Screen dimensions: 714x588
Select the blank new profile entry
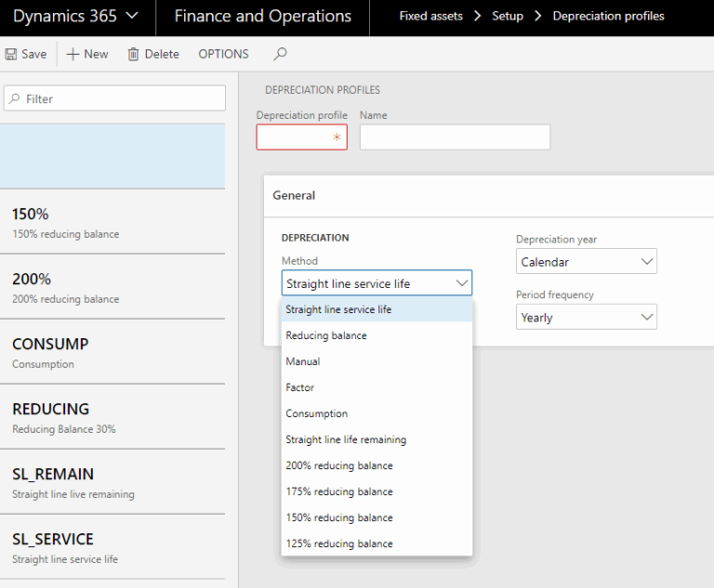pos(112,156)
